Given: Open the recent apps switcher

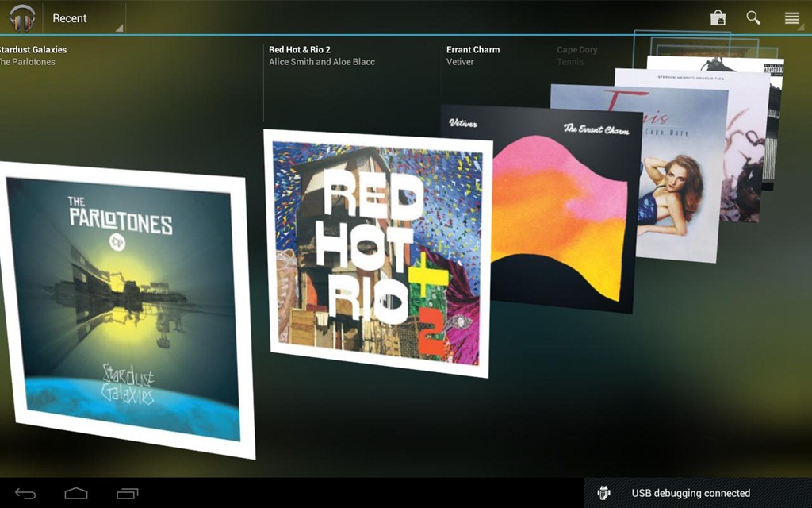Looking at the screenshot, I should tap(127, 494).
